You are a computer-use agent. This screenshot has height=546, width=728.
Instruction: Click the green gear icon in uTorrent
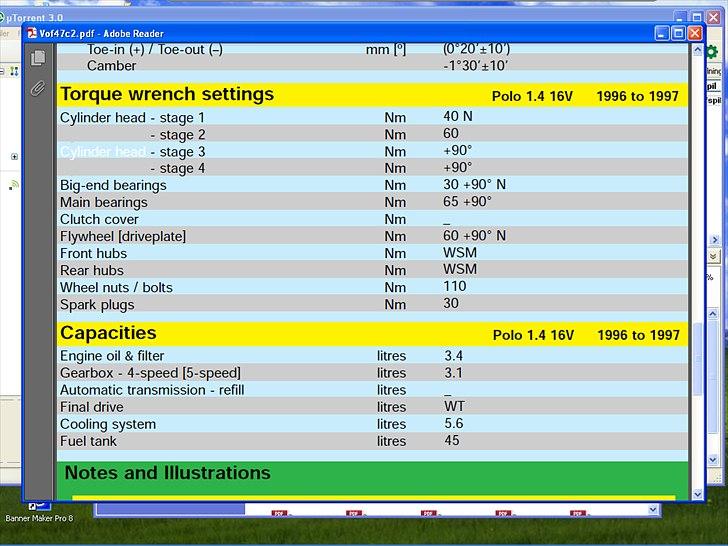click(712, 52)
